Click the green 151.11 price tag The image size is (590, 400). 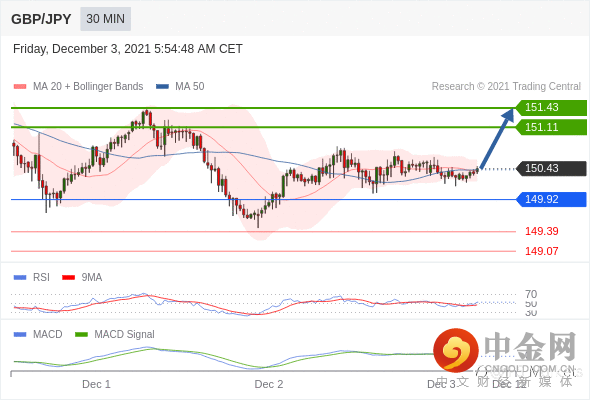click(x=551, y=127)
